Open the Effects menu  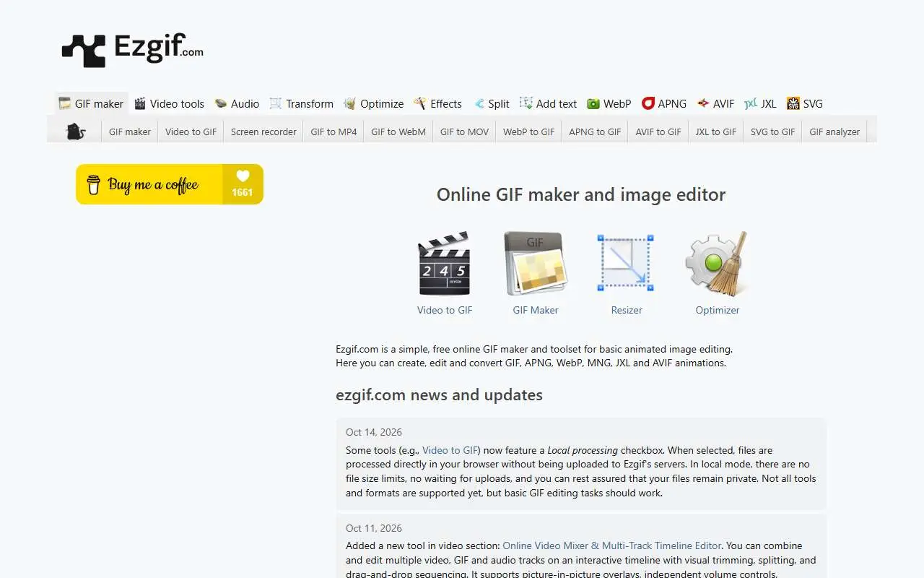tap(437, 103)
